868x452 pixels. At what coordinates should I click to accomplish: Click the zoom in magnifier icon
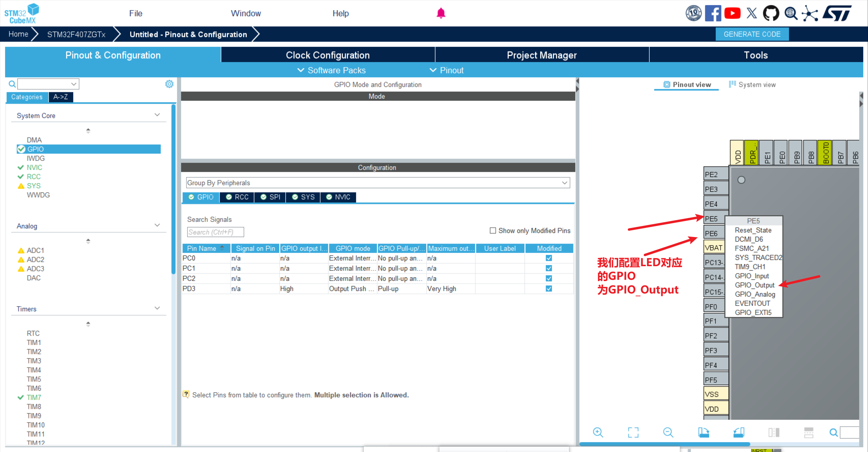pos(598,432)
